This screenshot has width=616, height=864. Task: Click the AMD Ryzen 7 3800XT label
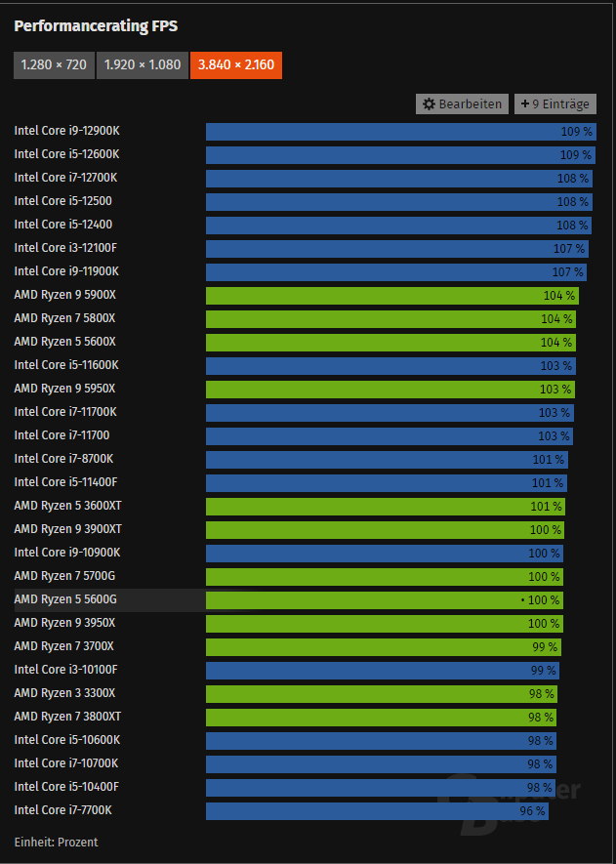coord(67,717)
